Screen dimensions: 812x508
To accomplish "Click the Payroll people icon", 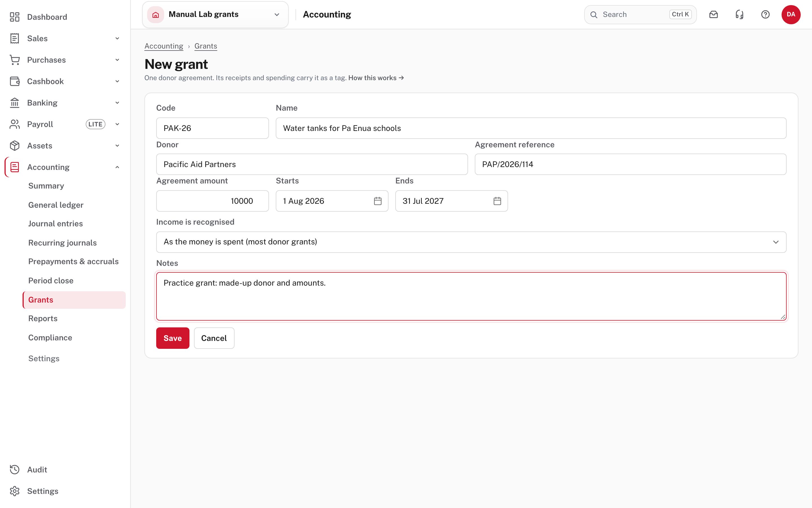I will pyautogui.click(x=14, y=124).
